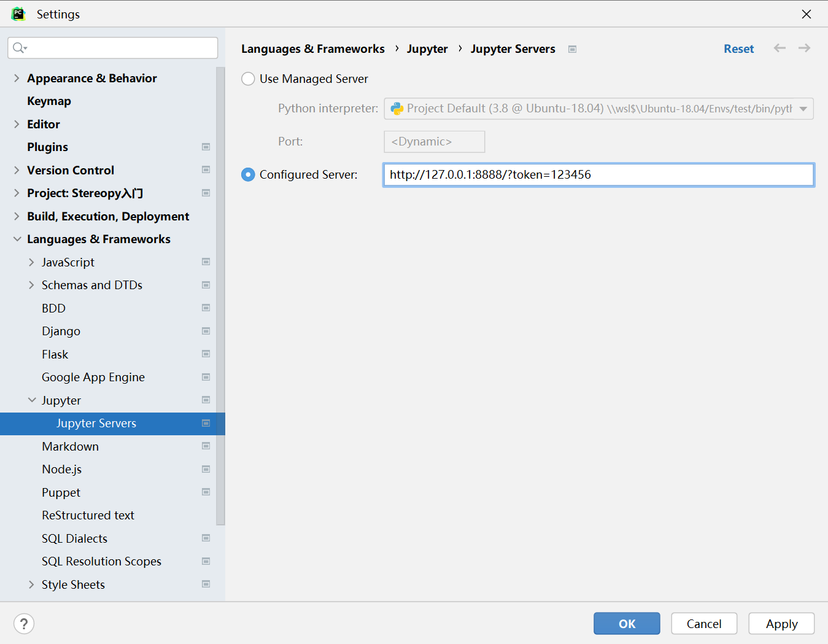The image size is (828, 644).
Task: Expand Build, Execution, Deployment section
Action: 17,216
